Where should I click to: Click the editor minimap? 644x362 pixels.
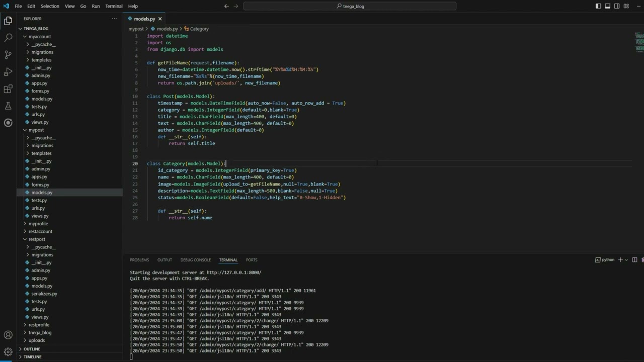639,42
